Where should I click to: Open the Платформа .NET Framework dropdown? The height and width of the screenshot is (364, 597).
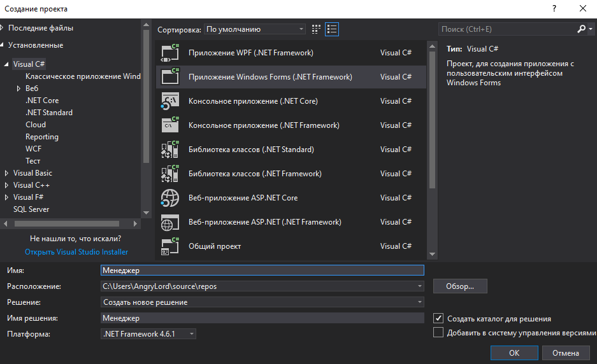coord(148,334)
